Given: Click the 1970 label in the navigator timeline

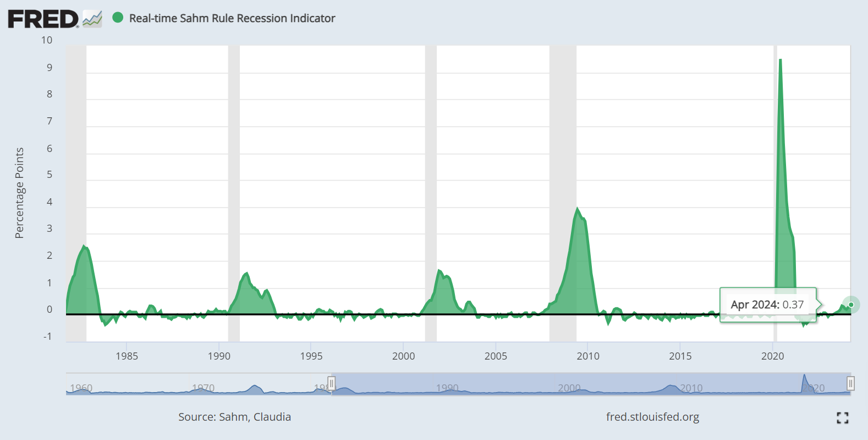Looking at the screenshot, I should pyautogui.click(x=203, y=388).
